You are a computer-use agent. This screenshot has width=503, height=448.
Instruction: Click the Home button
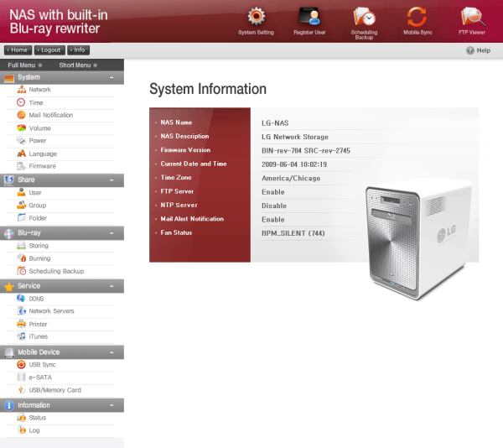tap(18, 50)
